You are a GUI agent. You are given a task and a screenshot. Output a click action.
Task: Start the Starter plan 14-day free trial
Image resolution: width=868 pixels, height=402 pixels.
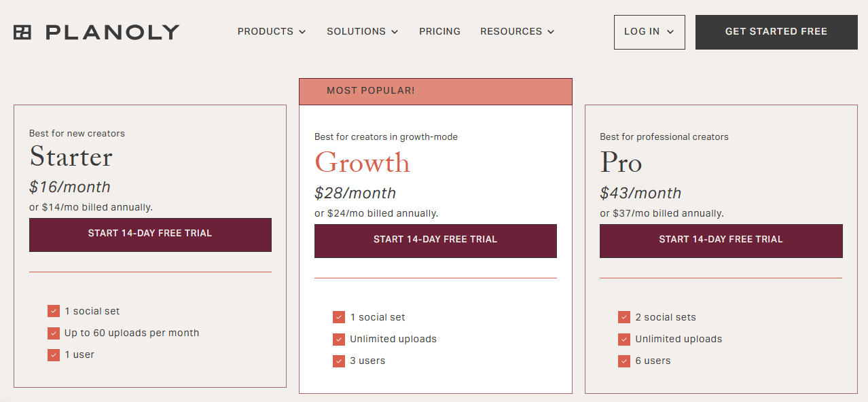(x=150, y=234)
